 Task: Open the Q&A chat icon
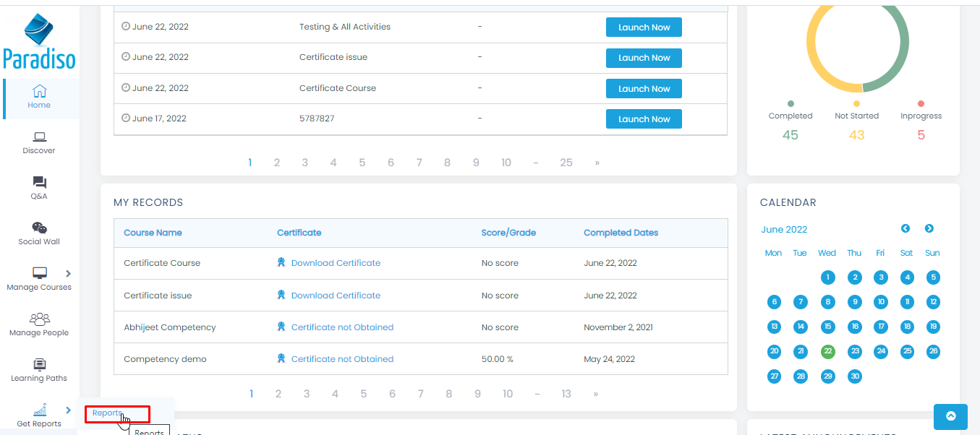click(x=40, y=182)
